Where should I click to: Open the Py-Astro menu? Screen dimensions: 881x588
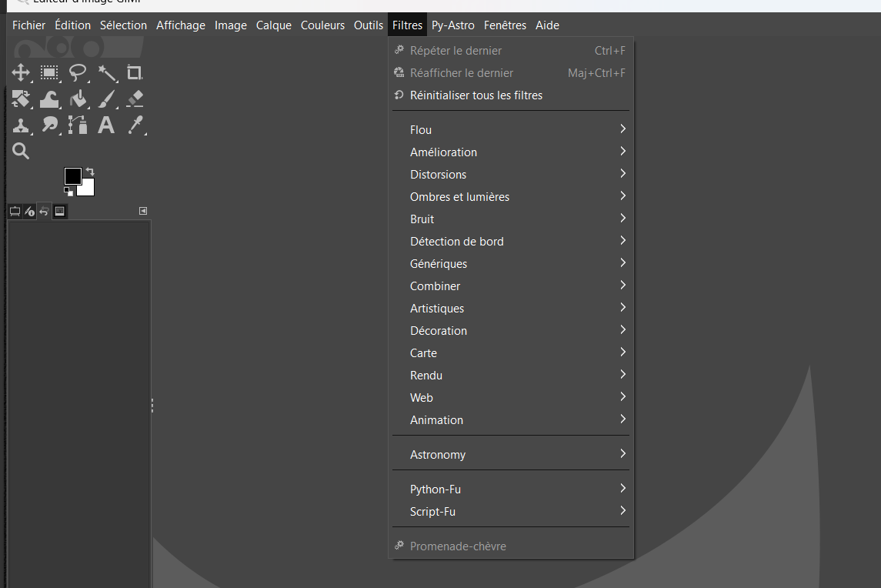point(453,25)
